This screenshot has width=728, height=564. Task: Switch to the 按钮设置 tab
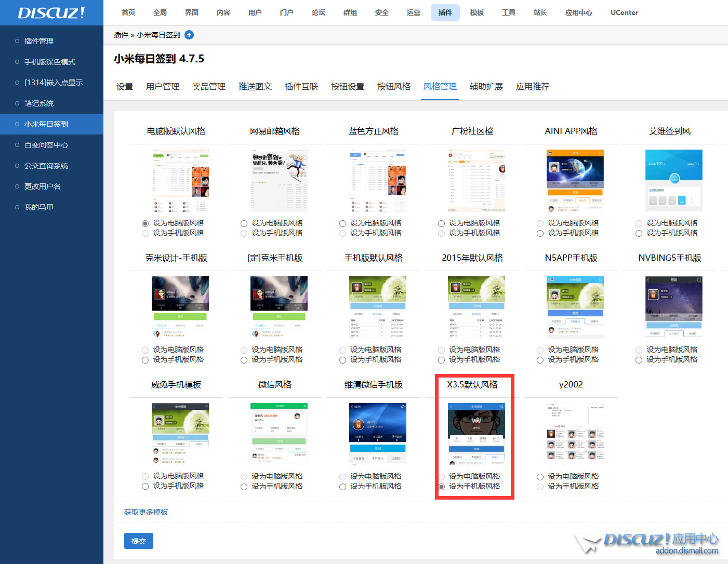[x=348, y=87]
